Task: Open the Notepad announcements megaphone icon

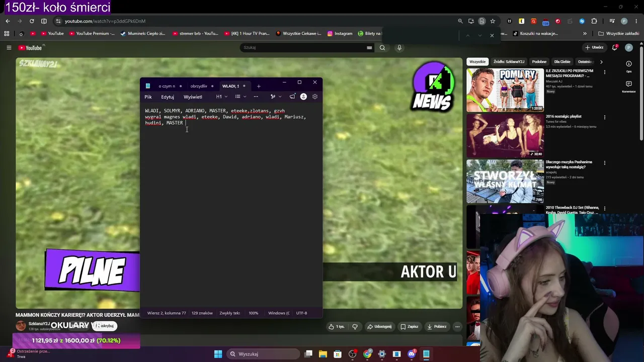Action: point(292,97)
